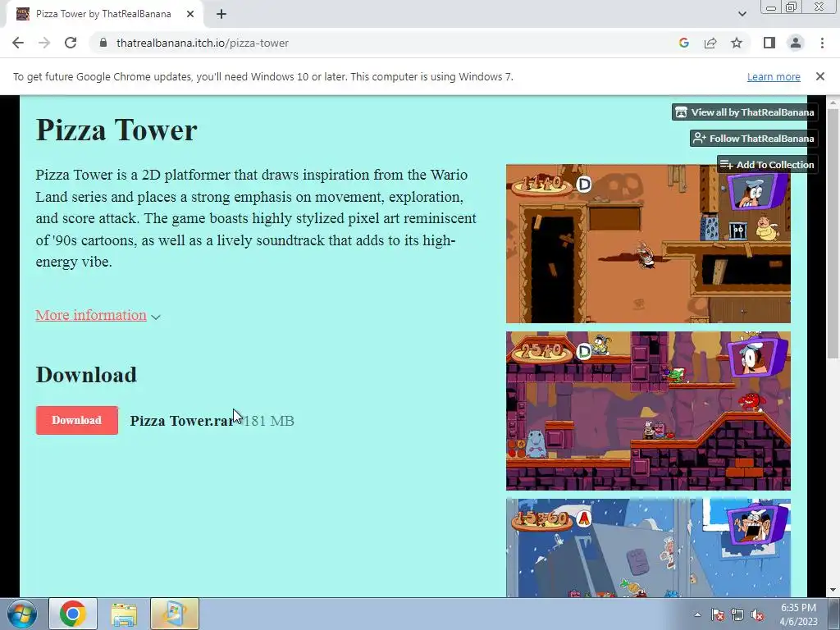The width and height of the screenshot is (840, 630).
Task: Open Chrome's three-dot menu
Action: (x=822, y=43)
